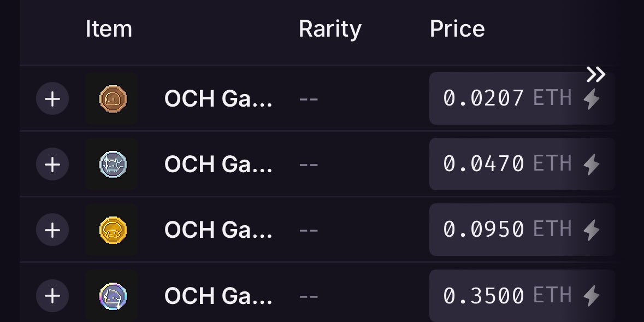Add the bronze coin item to cart
Screen dimensions: 644x322
[52, 99]
